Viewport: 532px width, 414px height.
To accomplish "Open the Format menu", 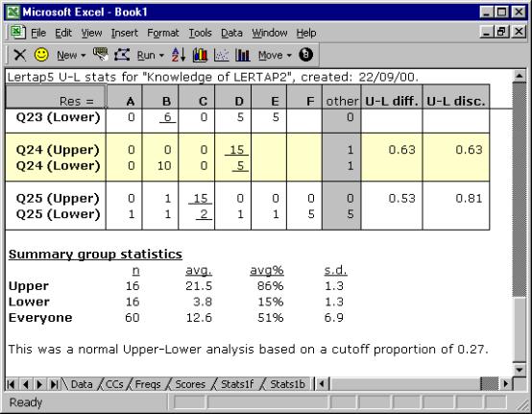I will (163, 33).
